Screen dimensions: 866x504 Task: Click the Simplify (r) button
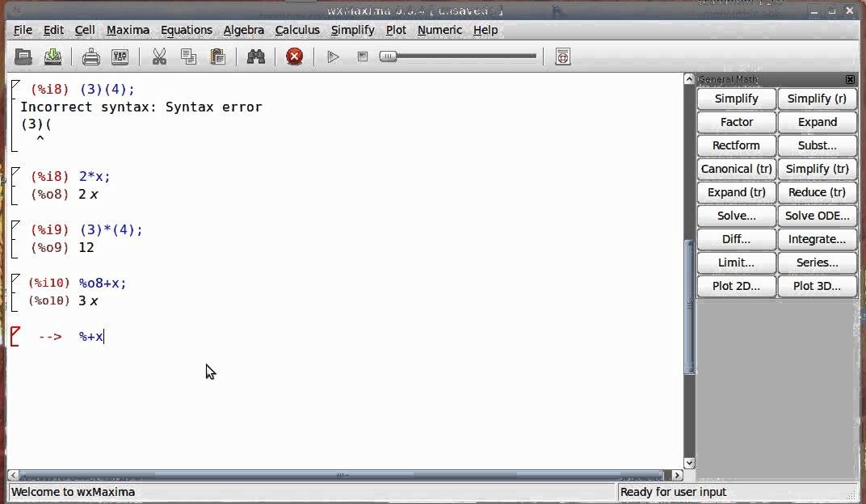click(x=817, y=99)
